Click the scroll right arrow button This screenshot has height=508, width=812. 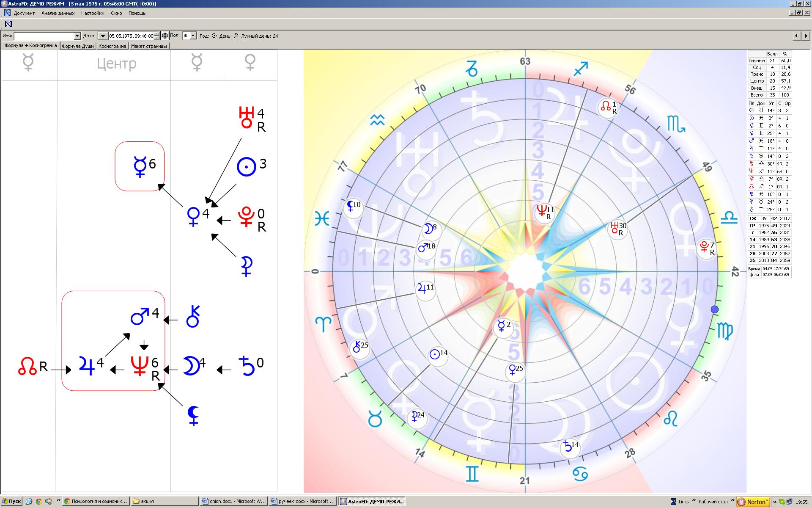tap(806, 36)
